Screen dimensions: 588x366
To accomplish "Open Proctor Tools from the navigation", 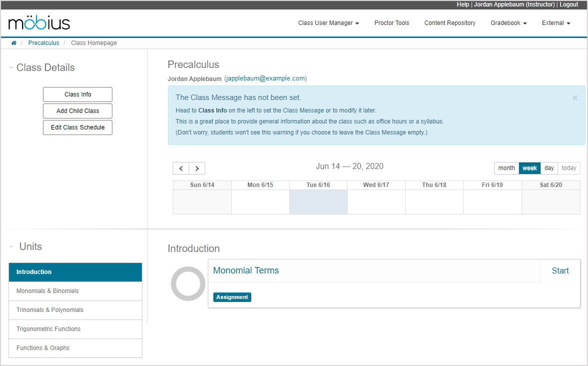I will point(392,23).
